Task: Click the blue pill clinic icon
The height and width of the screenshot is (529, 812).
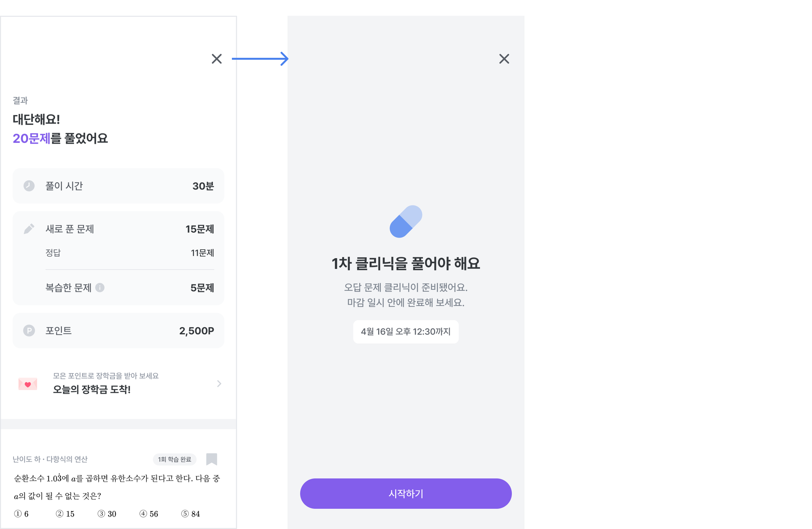Action: (x=406, y=222)
